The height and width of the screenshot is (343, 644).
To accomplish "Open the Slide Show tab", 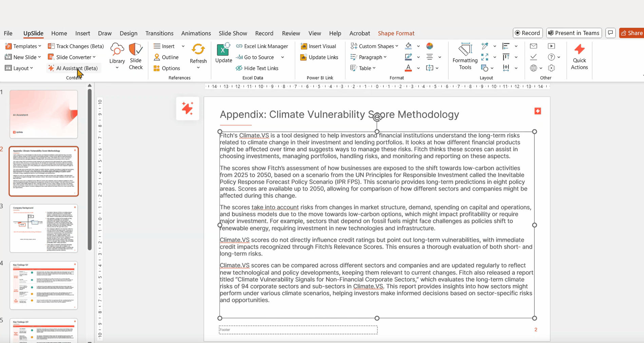I will click(x=233, y=33).
